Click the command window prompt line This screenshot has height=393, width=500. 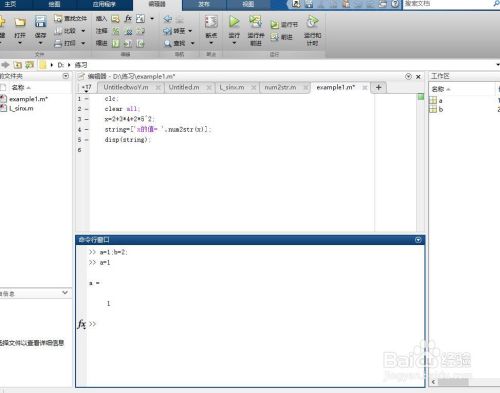click(x=255, y=324)
